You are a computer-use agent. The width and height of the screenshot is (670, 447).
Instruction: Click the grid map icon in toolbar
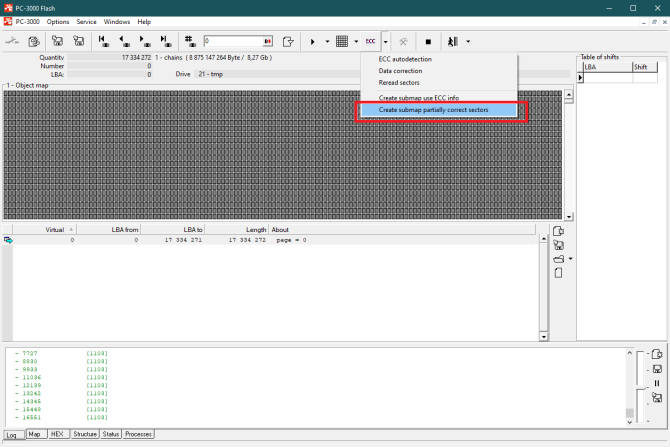coord(342,41)
